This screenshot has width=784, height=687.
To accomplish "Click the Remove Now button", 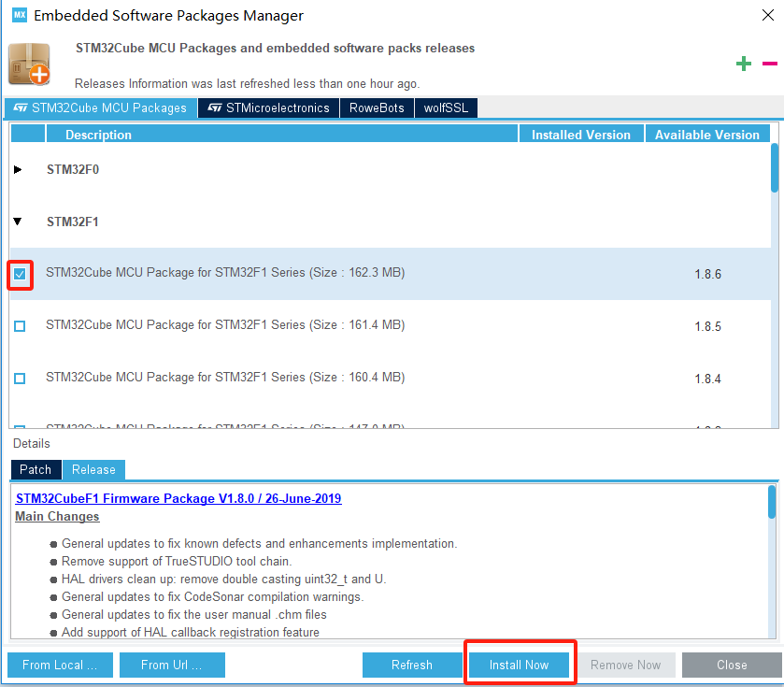I will 625,665.
